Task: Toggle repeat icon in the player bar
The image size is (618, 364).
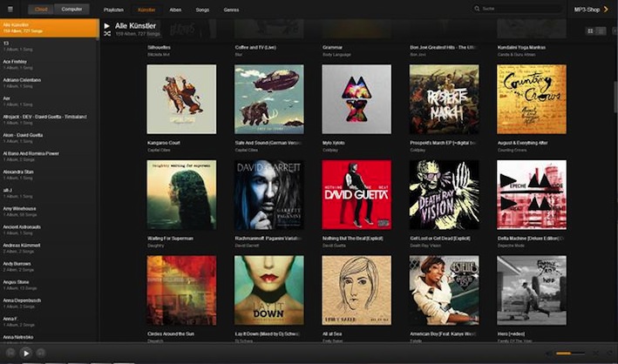Action: tap(610, 354)
